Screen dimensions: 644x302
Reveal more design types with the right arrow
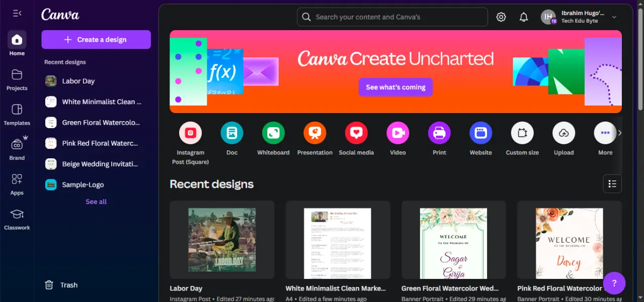coord(620,133)
